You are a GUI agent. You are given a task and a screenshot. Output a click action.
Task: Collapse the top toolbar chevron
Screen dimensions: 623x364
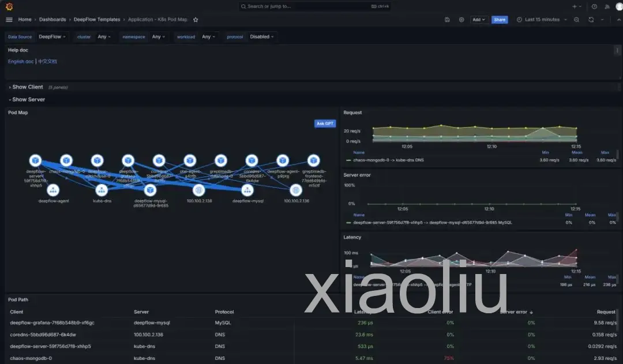(619, 20)
